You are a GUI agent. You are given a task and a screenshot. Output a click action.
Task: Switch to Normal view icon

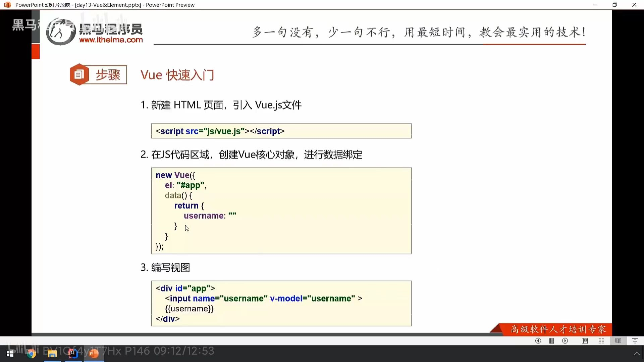[x=585, y=341]
